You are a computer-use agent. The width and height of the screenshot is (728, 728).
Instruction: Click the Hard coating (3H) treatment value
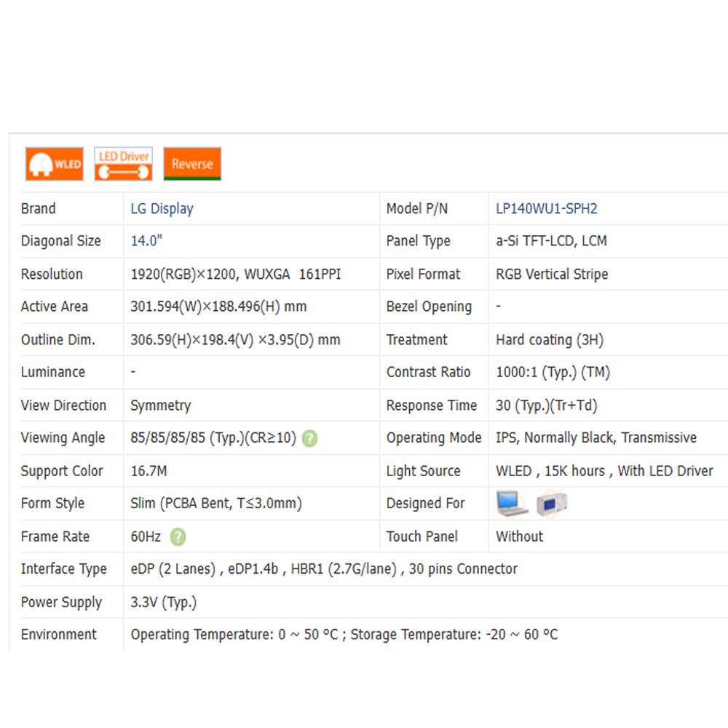pos(549,340)
